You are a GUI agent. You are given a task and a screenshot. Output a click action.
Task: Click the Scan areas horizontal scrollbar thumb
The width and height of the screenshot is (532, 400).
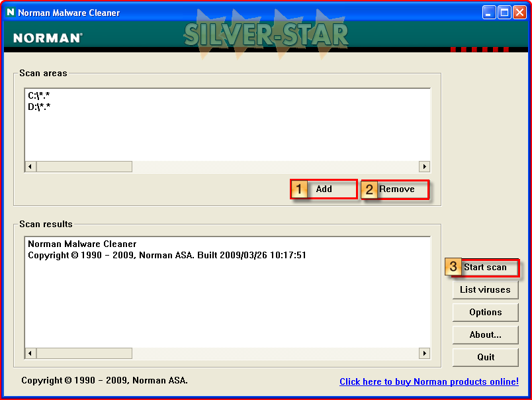click(x=84, y=167)
